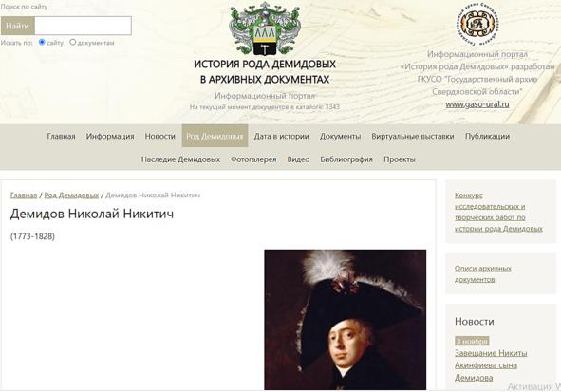Open 'Дата в истории' section
561x392 pixels.
[281, 136]
